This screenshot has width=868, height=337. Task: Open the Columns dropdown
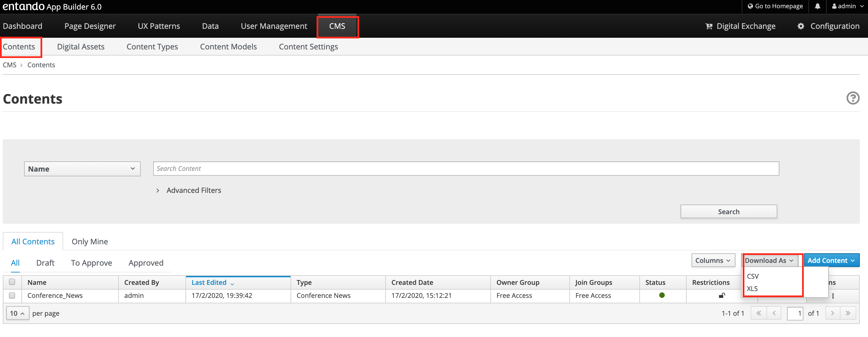click(x=713, y=260)
